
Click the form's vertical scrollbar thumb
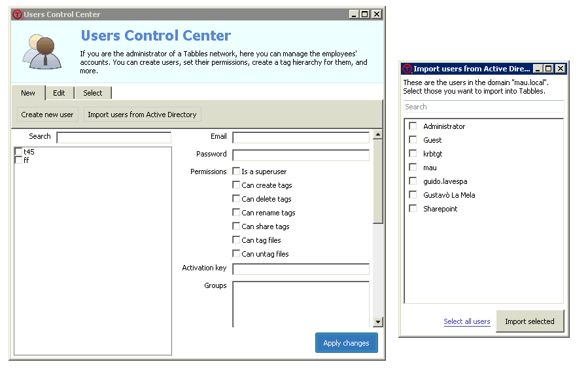pyautogui.click(x=377, y=181)
